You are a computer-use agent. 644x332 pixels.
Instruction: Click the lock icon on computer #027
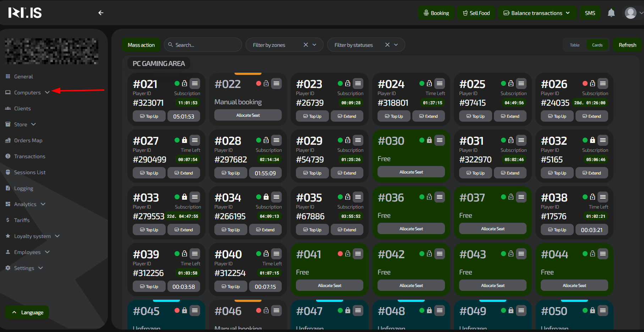click(185, 140)
